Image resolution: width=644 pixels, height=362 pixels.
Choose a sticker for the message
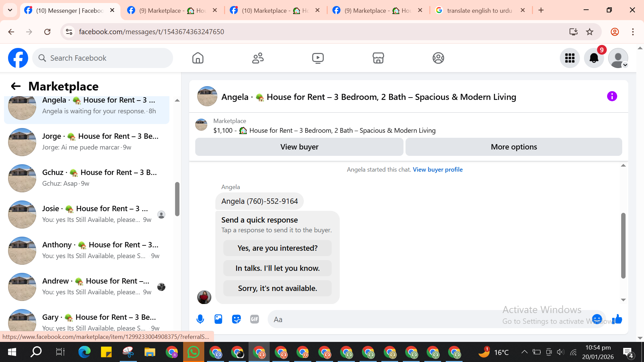pos(236,319)
